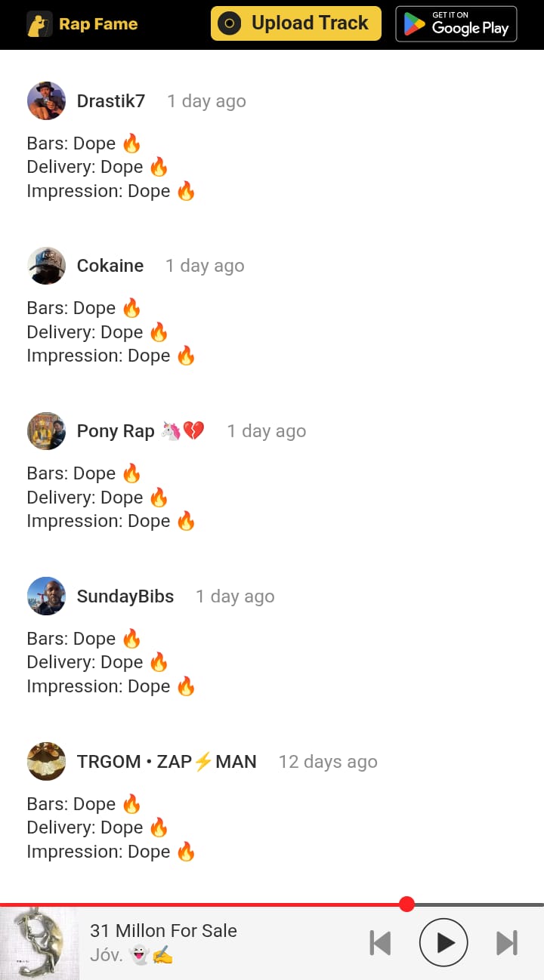Open the TRGOM • ZAP MAN username
544x980 pixels.
167,762
